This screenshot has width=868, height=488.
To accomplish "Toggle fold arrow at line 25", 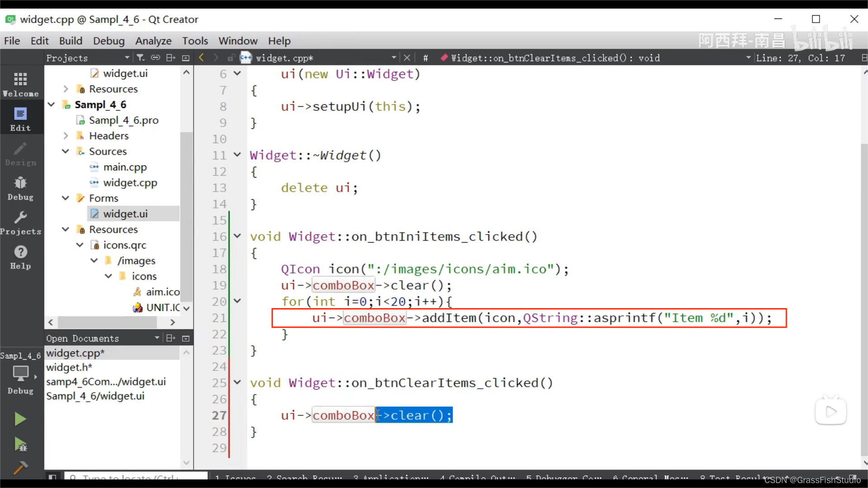I will click(237, 382).
